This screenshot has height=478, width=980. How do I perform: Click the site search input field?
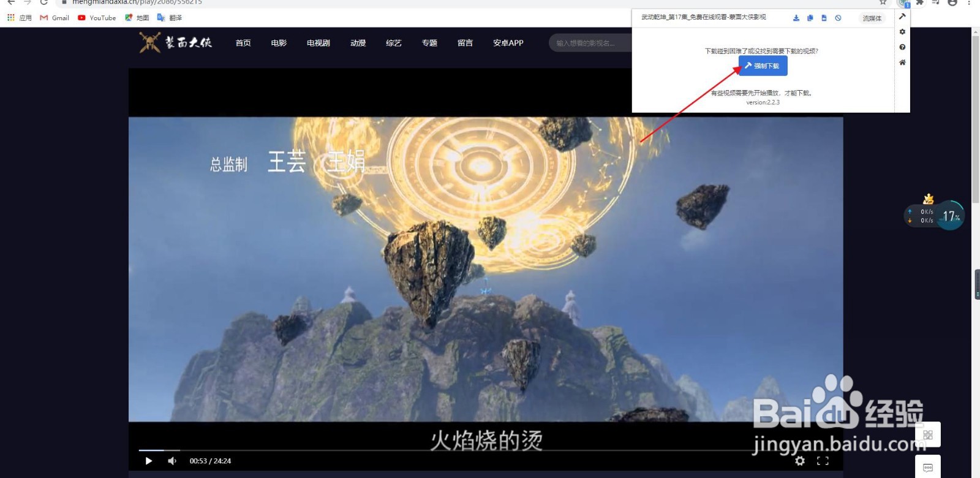pyautogui.click(x=591, y=43)
